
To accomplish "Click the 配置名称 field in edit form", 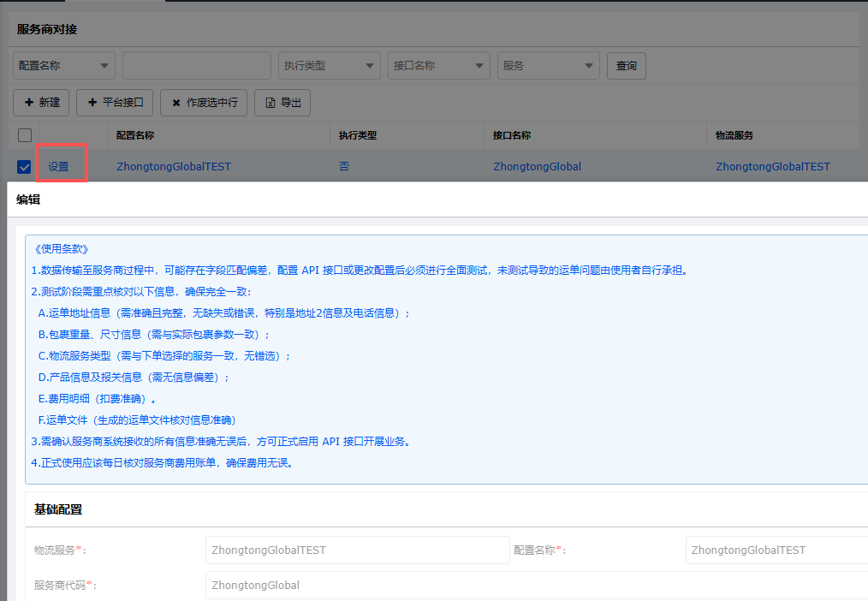I will (x=777, y=550).
